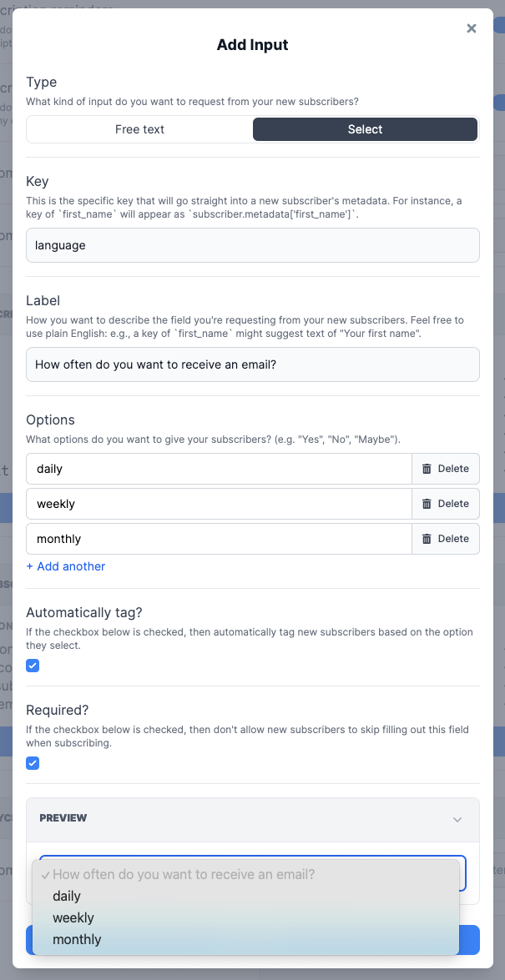This screenshot has width=505, height=980.
Task: Click the "weekly" option text box
Action: (x=217, y=504)
